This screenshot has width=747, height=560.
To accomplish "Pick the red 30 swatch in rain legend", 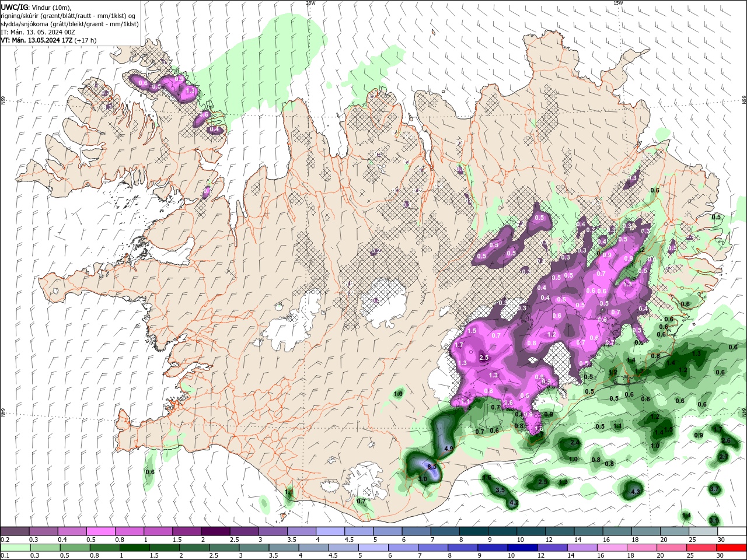I will click(x=732, y=548).
